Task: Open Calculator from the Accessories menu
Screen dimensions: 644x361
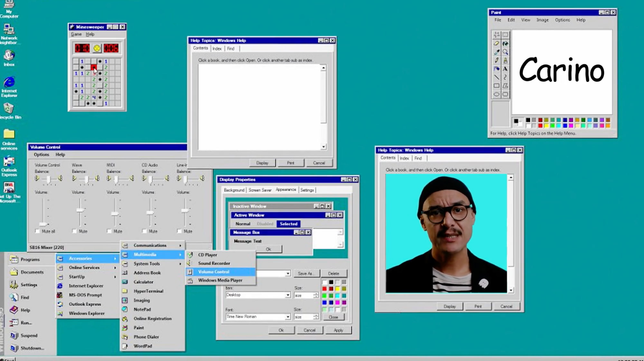Action: pos(153,282)
